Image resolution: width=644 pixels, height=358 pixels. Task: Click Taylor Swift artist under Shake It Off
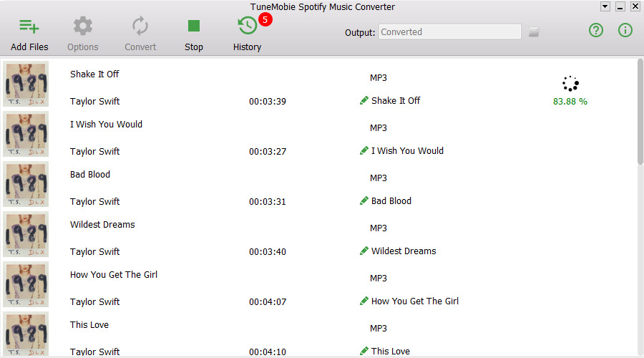point(94,101)
